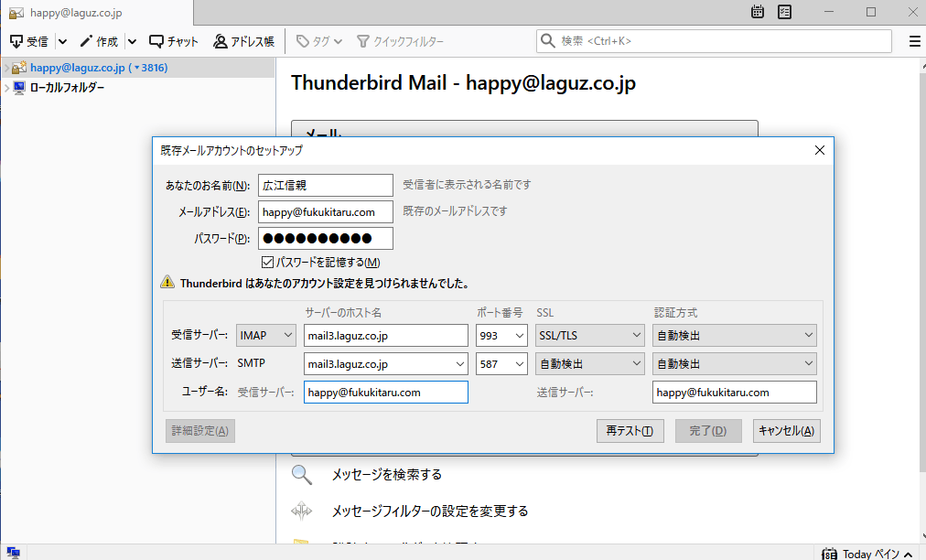Click メッセージフィルターの設定を変更する link

click(x=430, y=511)
